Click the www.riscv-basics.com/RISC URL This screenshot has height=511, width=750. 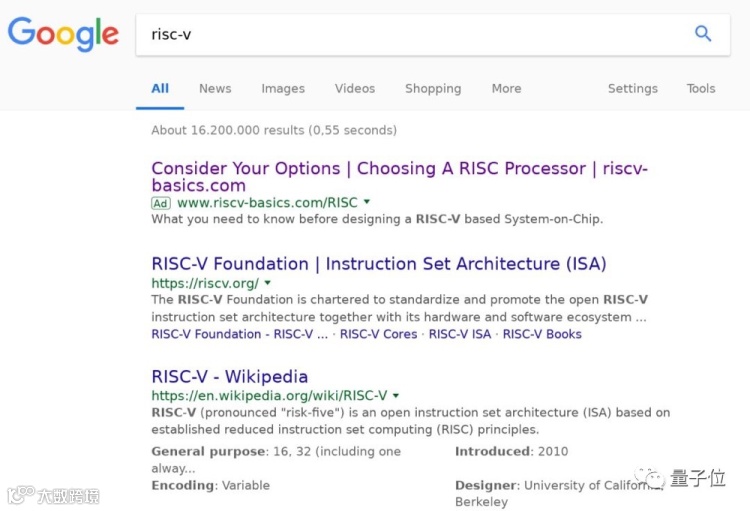267,203
